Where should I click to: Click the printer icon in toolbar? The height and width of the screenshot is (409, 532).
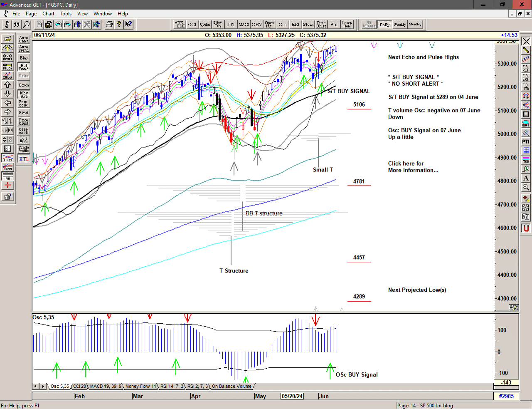pyautogui.click(x=109, y=25)
